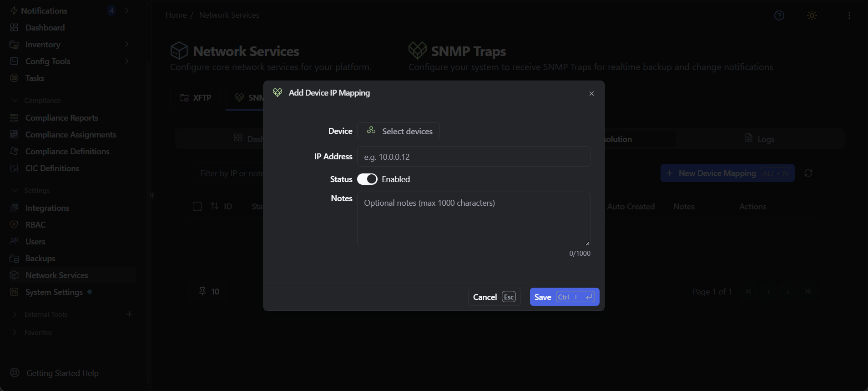868x391 pixels.
Task: Expand the Inventory chevron arrow
Action: pos(127,44)
